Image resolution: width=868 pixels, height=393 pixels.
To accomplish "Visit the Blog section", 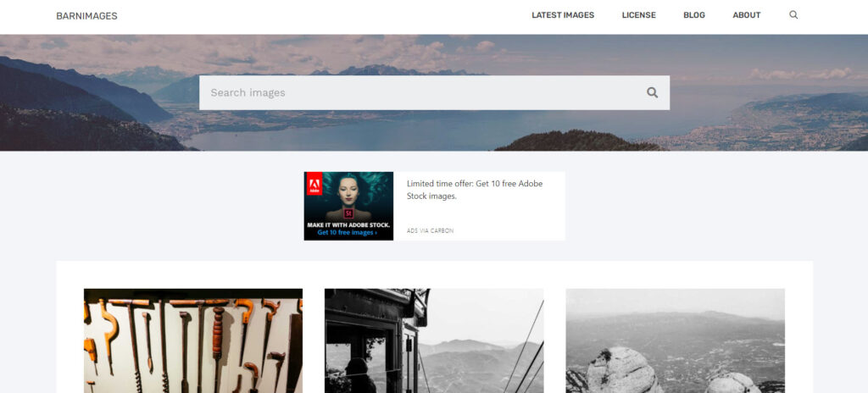I will click(x=694, y=15).
